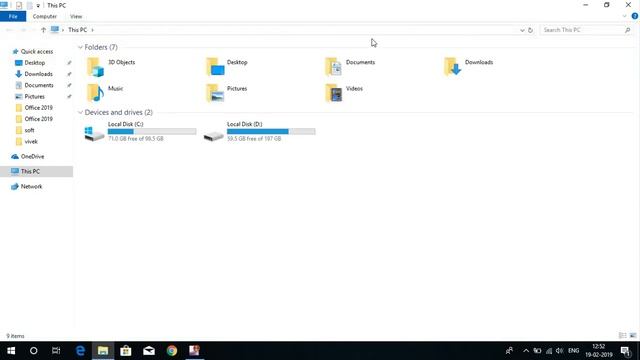640x360 pixels.
Task: Go up one folder level
Action: pyautogui.click(x=43, y=30)
